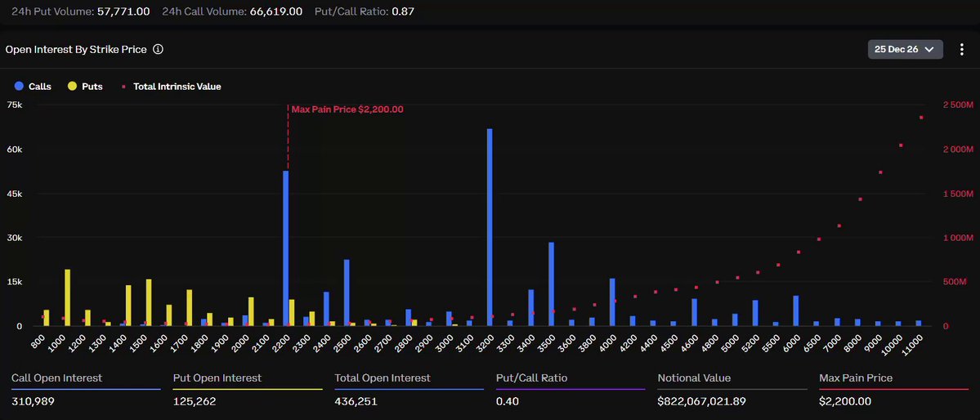Click the Notional Value $822,067,021.89

tap(702, 401)
